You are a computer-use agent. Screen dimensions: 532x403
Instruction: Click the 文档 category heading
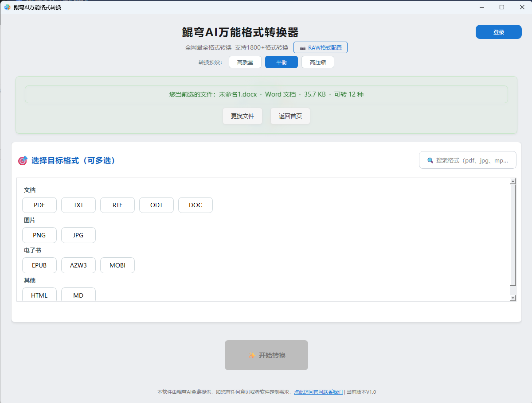pos(30,190)
